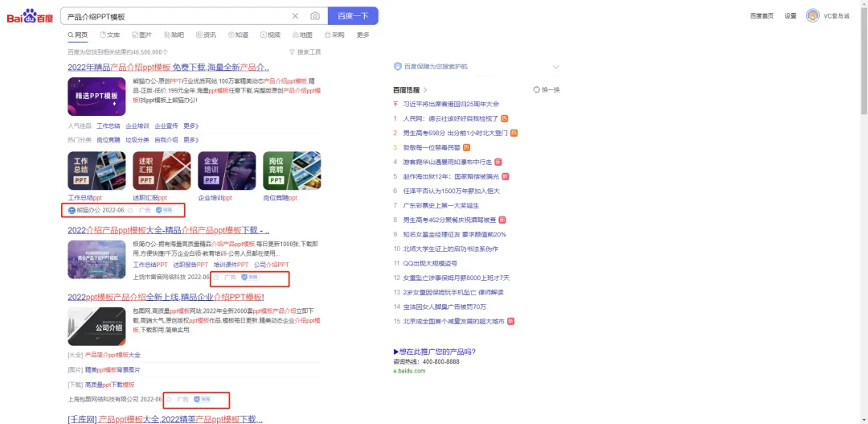The image size is (868, 424).
Task: Click the 商业产品介绍PPT模板 thumbnail
Action: pyautogui.click(x=96, y=259)
